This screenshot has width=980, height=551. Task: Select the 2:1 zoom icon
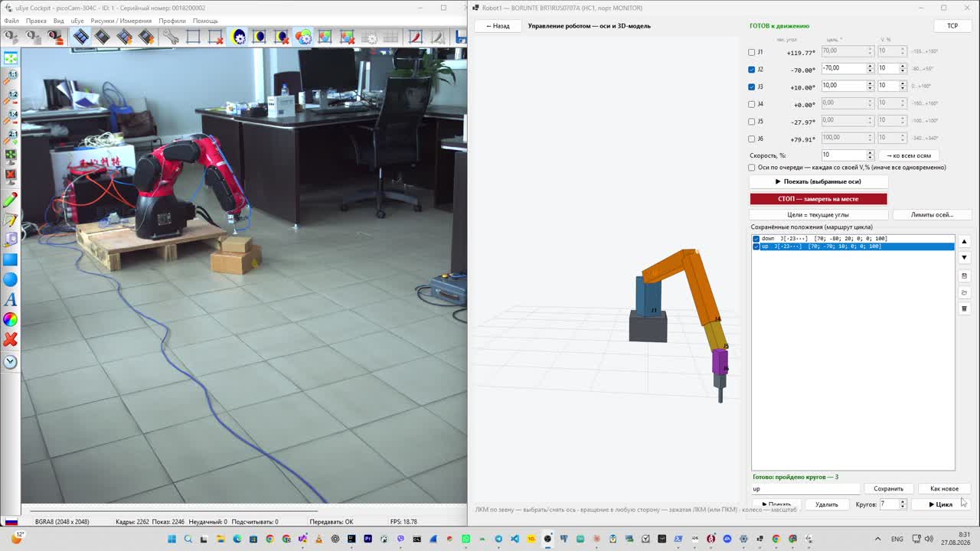[x=11, y=137]
